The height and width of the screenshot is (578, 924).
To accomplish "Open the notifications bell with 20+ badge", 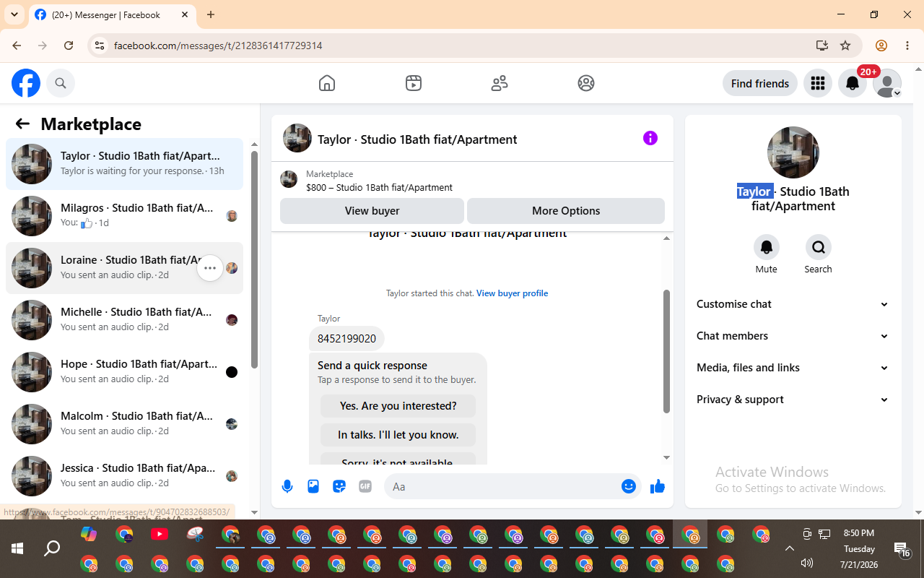I will [x=853, y=84].
